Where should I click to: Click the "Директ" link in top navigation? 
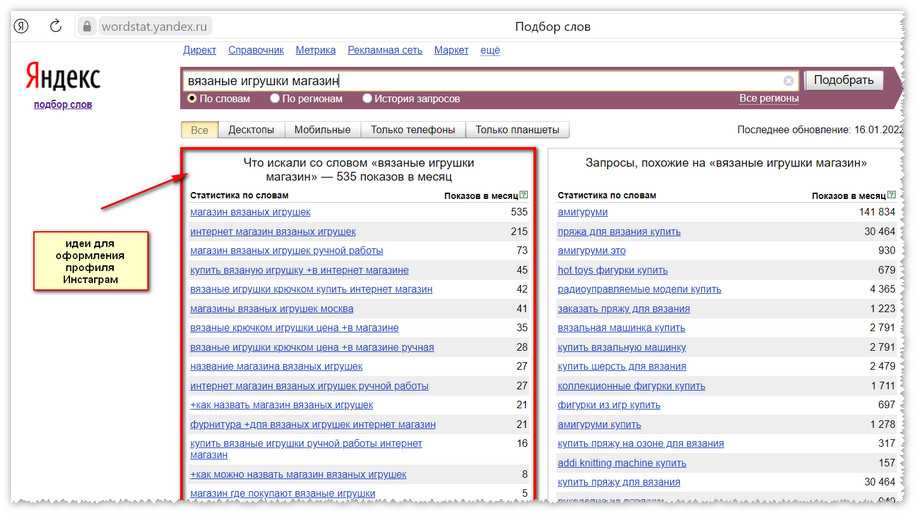coord(200,50)
